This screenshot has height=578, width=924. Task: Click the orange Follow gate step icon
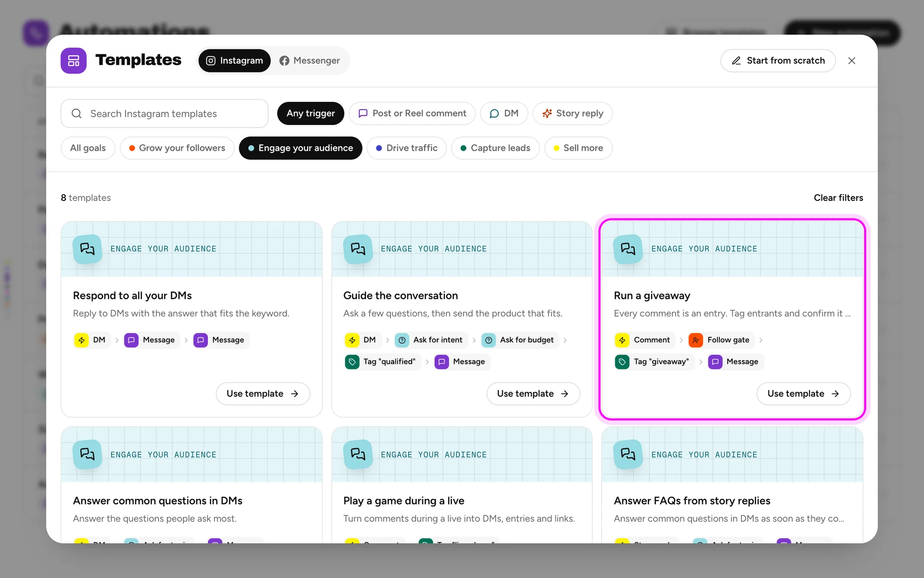[x=696, y=340]
